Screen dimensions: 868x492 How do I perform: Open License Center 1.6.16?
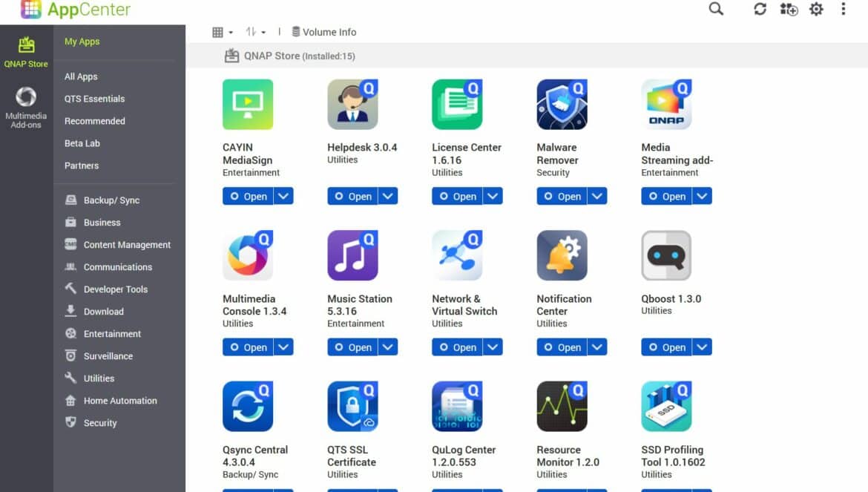pos(457,196)
